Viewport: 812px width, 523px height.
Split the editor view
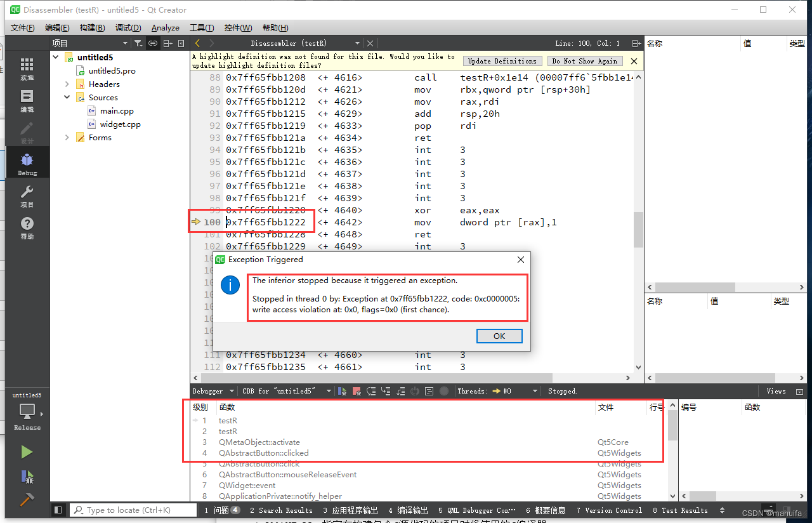[636, 43]
